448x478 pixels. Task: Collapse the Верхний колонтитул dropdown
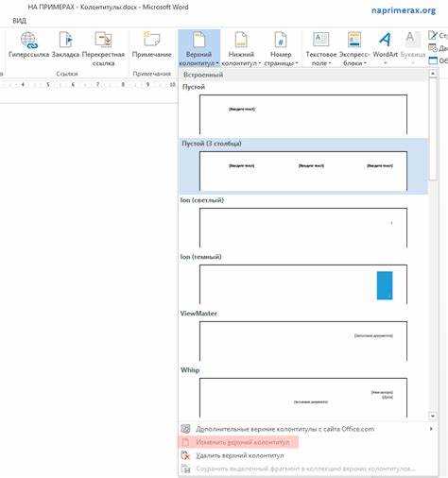point(198,49)
